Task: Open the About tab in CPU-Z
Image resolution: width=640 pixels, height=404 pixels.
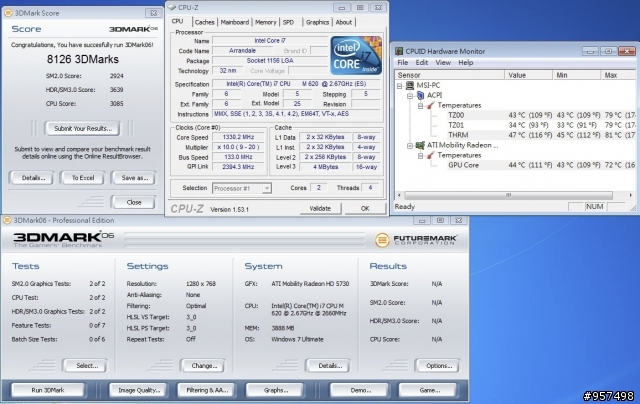Action: (344, 22)
